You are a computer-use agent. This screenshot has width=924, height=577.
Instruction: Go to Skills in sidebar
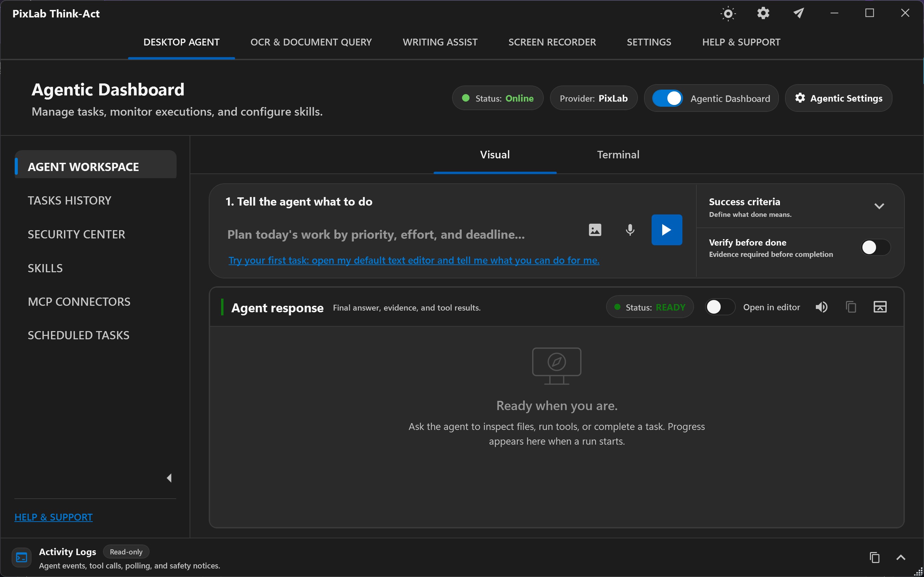pos(45,268)
